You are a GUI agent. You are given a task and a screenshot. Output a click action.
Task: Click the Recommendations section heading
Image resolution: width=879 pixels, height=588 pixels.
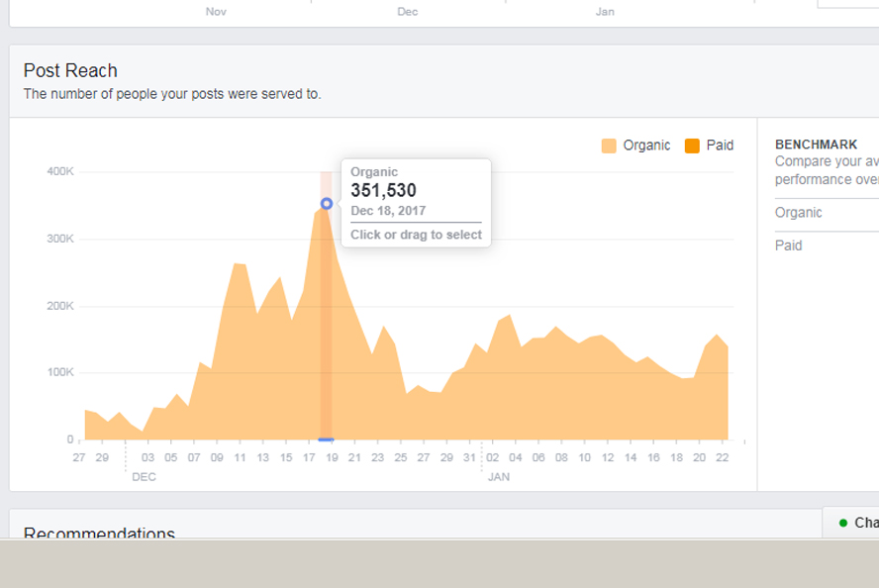99,532
